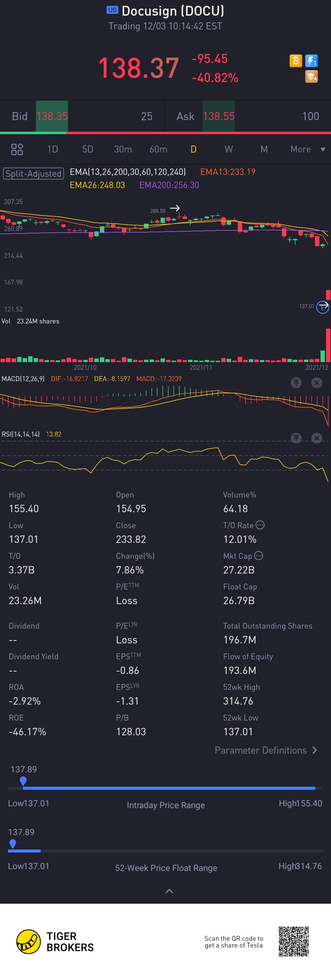Image resolution: width=331 pixels, height=980 pixels.
Task: Tap the Bid price 138.35
Action: 52,116
